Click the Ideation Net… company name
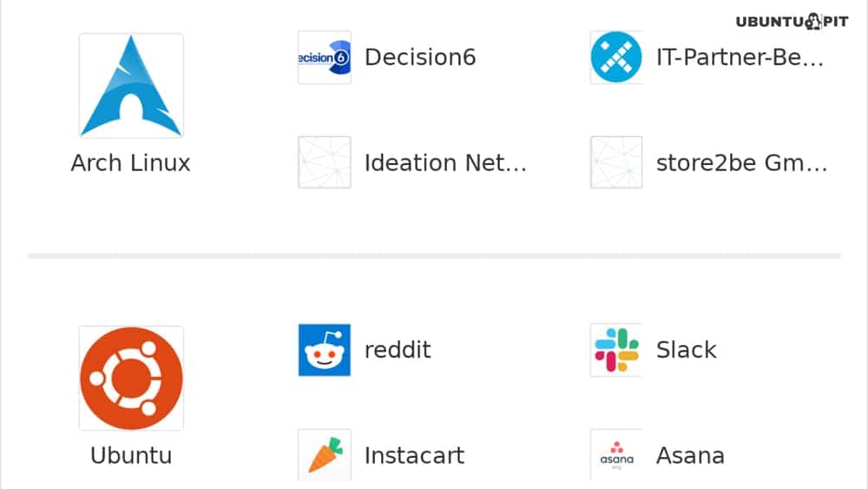 point(445,162)
